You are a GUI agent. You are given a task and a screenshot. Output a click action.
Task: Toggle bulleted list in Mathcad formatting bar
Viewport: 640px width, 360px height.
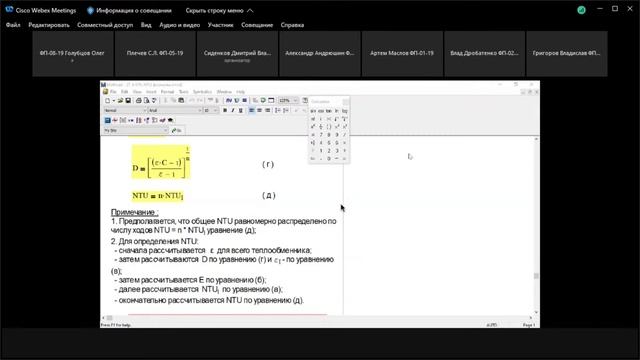(x=278, y=110)
